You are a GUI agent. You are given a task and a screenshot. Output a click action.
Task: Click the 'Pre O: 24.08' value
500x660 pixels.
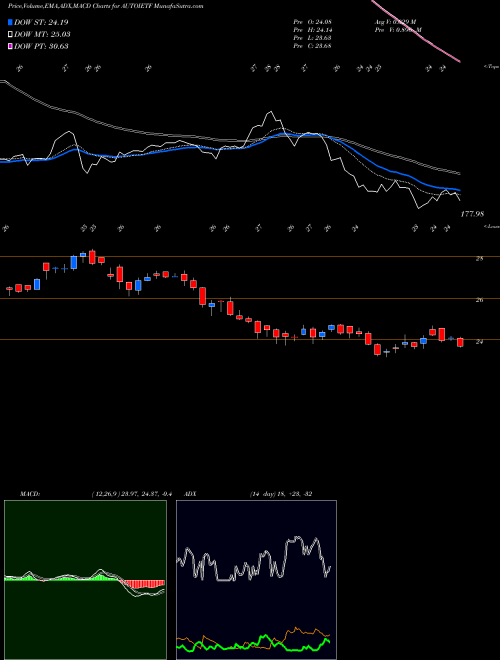coord(312,22)
